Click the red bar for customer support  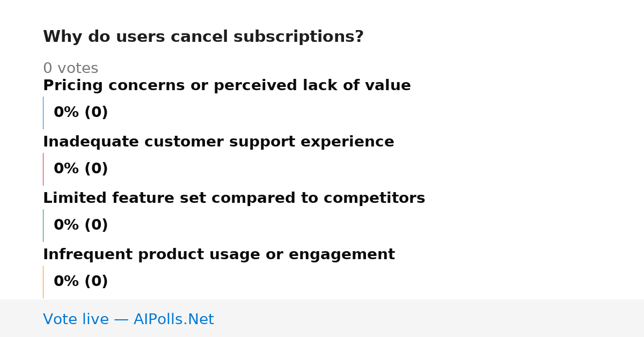tap(43, 169)
